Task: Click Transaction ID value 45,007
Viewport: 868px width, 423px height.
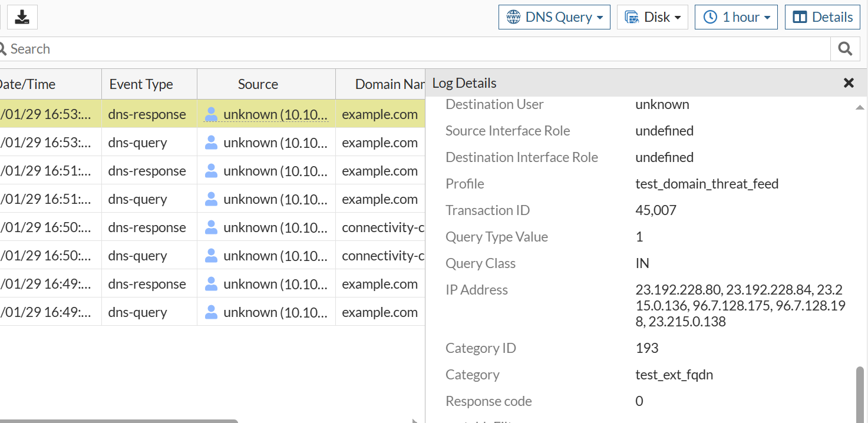Action: [656, 210]
